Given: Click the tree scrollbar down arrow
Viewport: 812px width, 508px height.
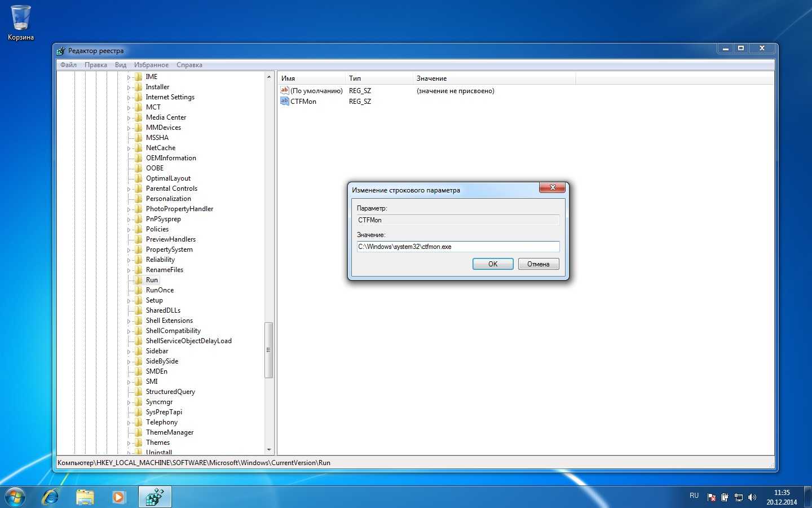Looking at the screenshot, I should tap(269, 450).
